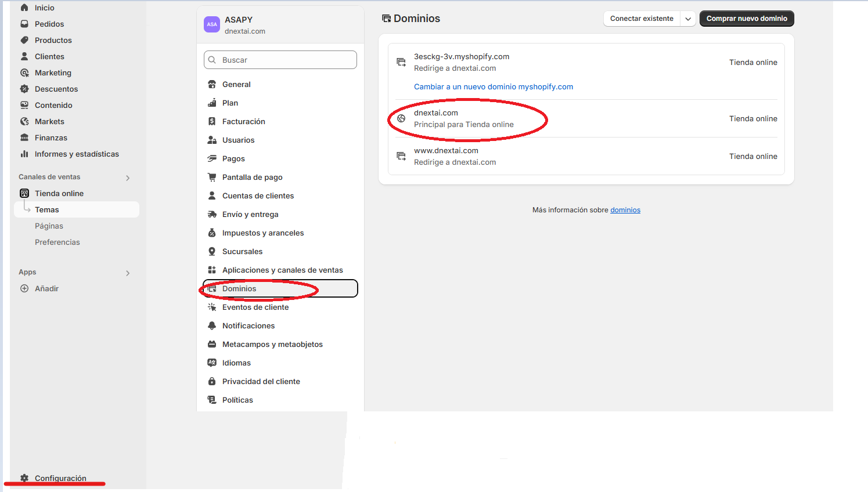Click the ASAPY store avatar icon
Viewport: 868px width, 492px height.
click(212, 24)
